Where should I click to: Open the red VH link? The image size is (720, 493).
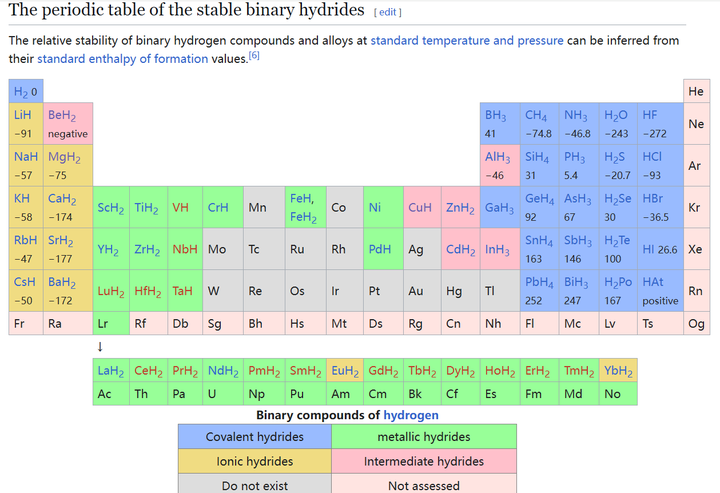click(x=180, y=207)
